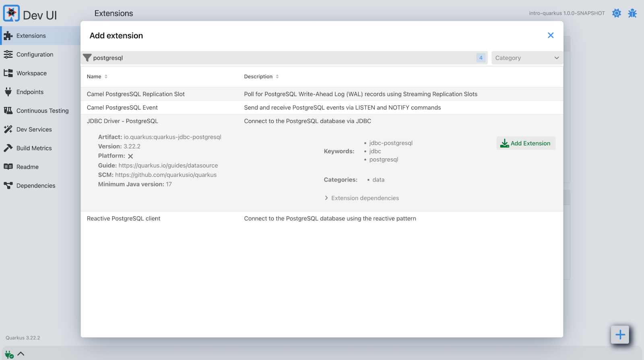
Task: Click the Configuration sliders icon
Action: [x=8, y=54]
